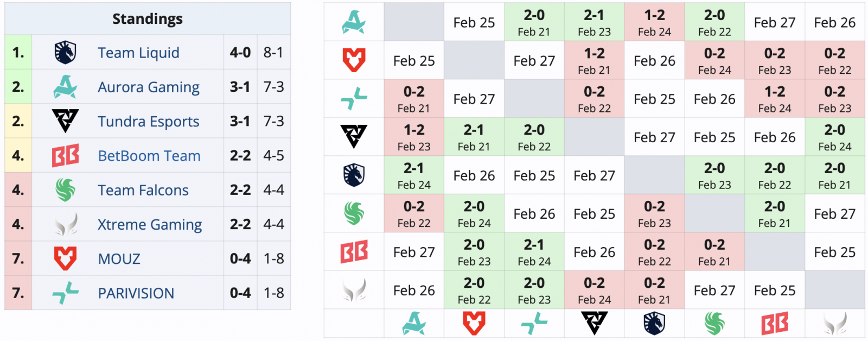Open the Team Liquid name link
The image size is (868, 341).
138,53
